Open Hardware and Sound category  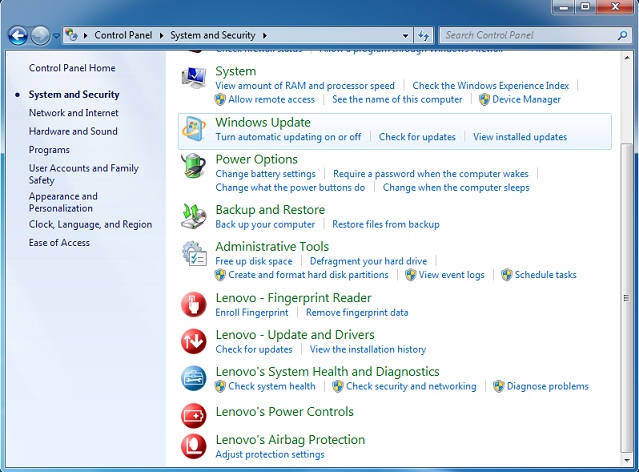point(73,131)
